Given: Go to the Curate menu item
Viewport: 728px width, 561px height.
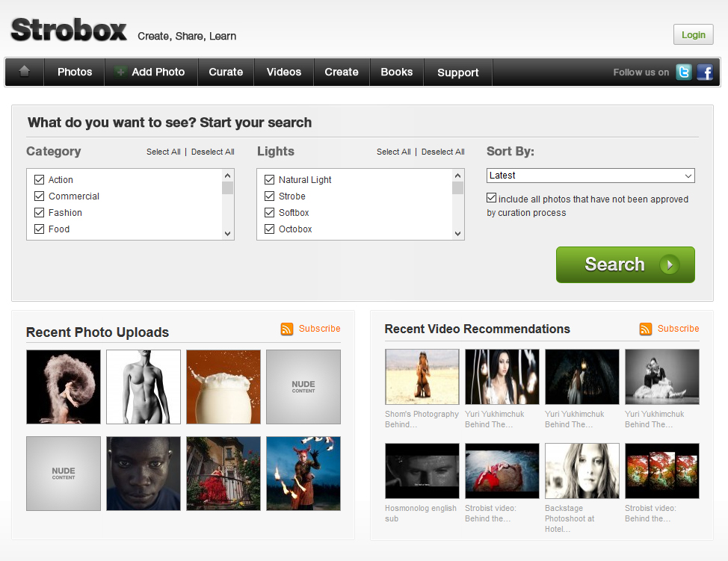Looking at the screenshot, I should (x=226, y=72).
